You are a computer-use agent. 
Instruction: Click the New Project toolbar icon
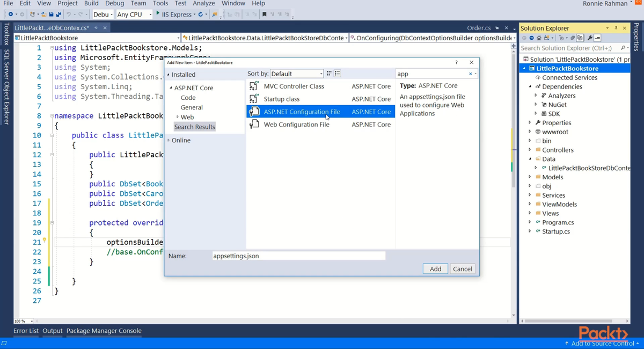[x=33, y=14]
